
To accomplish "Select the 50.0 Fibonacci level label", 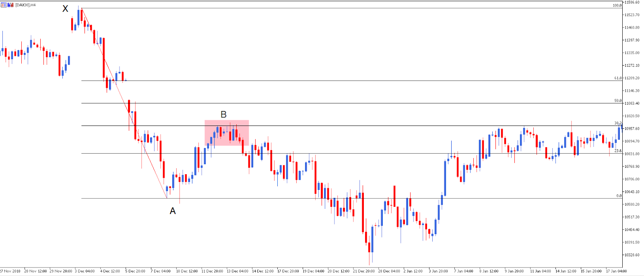I will click(x=618, y=101).
